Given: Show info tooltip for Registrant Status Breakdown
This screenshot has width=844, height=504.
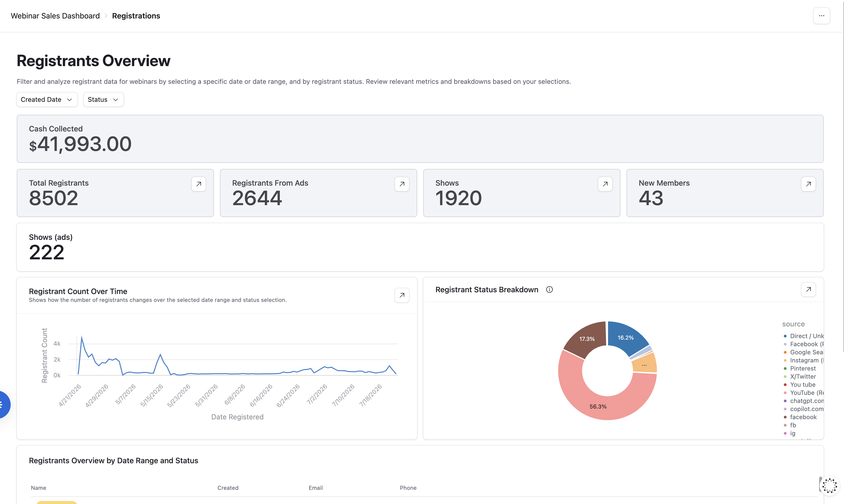Looking at the screenshot, I should 549,290.
